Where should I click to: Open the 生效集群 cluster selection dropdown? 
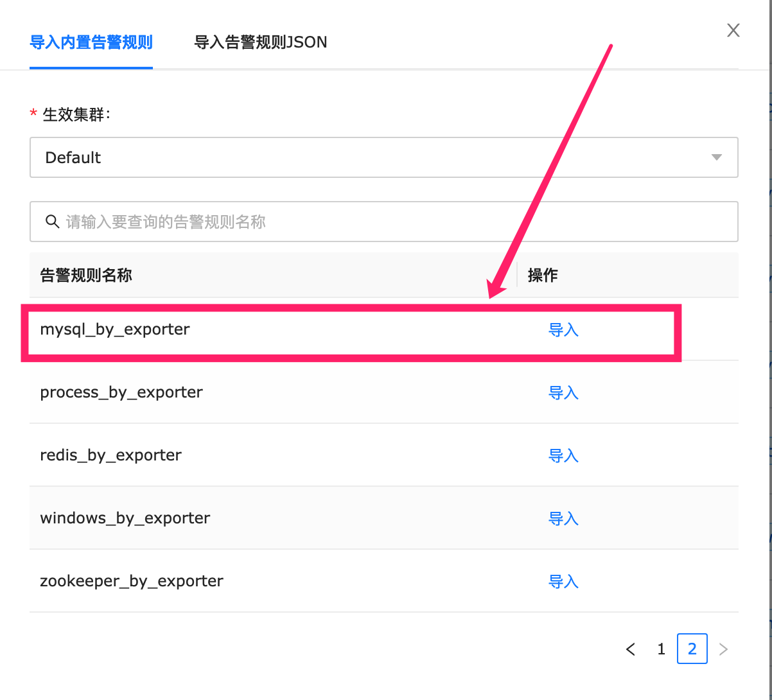pyautogui.click(x=383, y=157)
